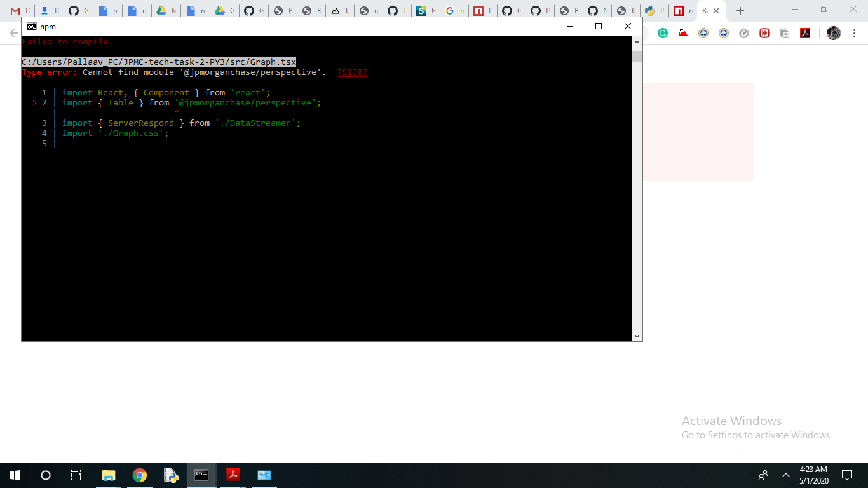The image size is (868, 488).
Task: Launch Adobe Acrobat from the taskbar
Action: [233, 475]
